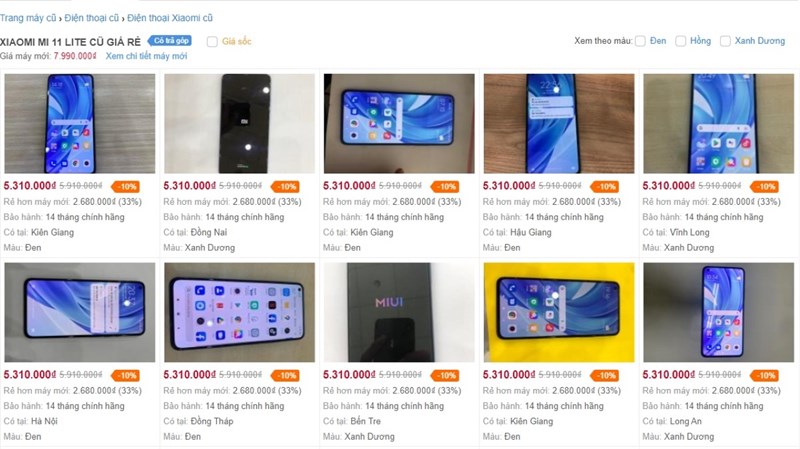Select the phone photo on yellow background
Screen dimensions: 800x449
pos(559,312)
